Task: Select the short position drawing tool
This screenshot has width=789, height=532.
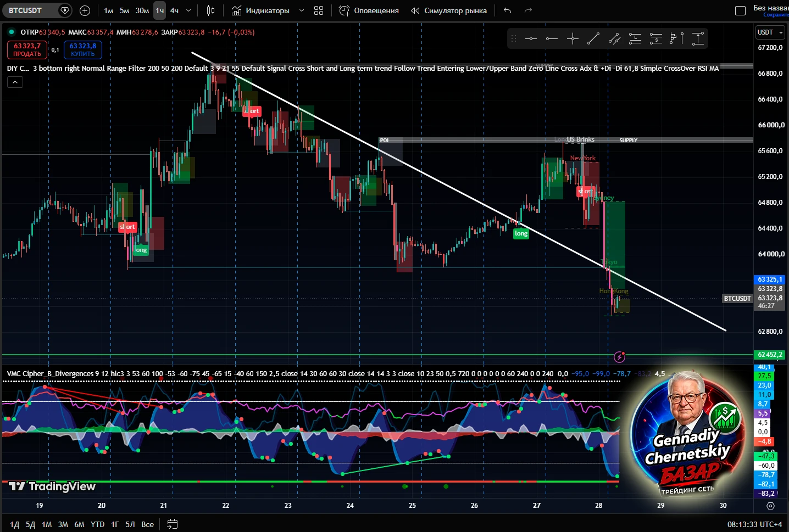Action: [x=656, y=38]
